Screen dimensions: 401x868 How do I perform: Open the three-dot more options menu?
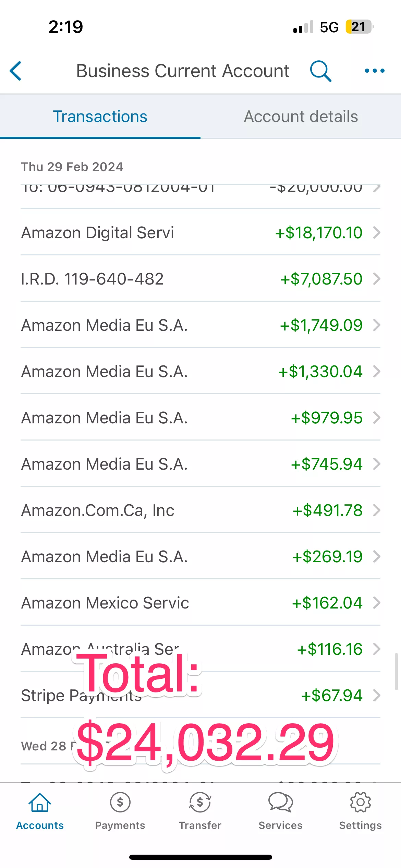(375, 71)
